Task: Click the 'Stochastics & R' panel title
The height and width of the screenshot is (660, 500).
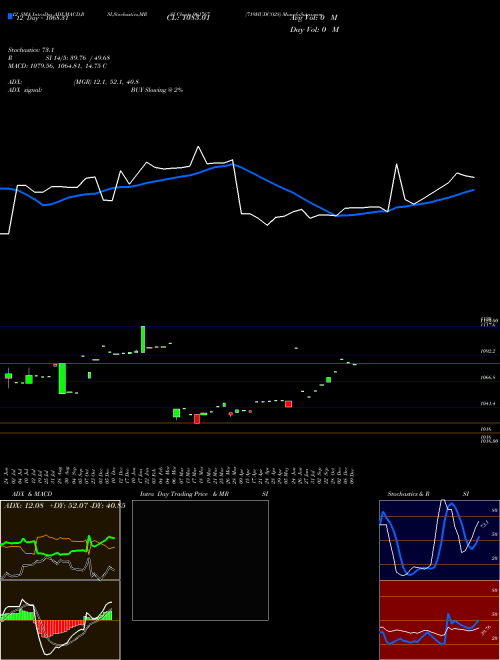Action: pyautogui.click(x=408, y=494)
